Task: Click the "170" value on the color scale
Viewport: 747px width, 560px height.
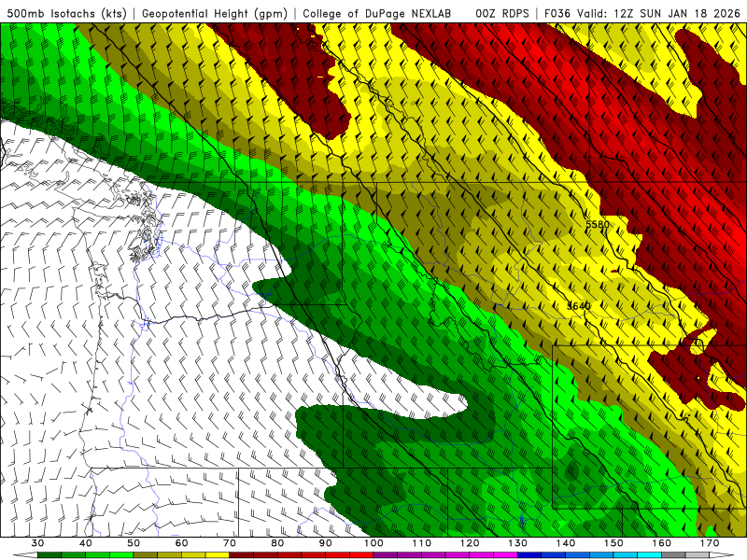Action: 710,543
